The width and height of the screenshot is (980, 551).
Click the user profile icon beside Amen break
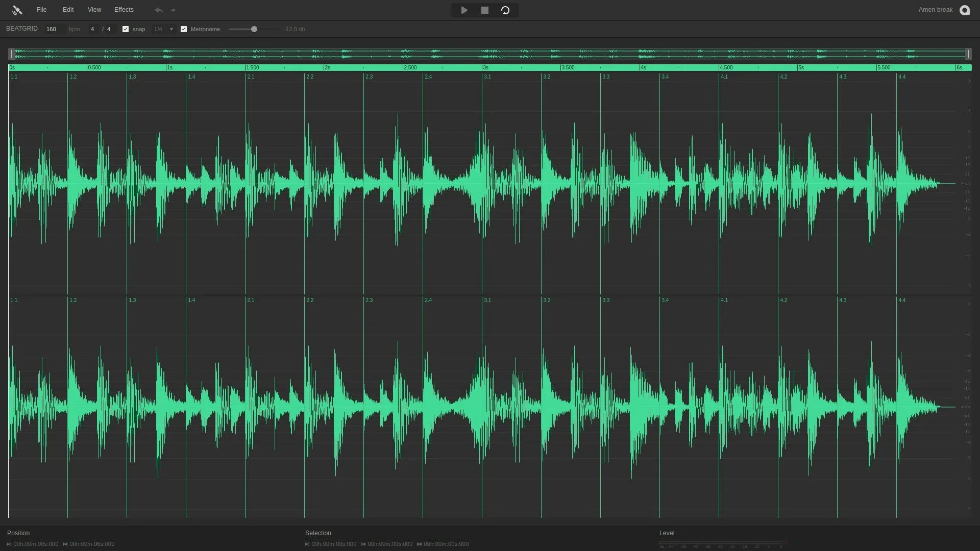[x=964, y=10]
